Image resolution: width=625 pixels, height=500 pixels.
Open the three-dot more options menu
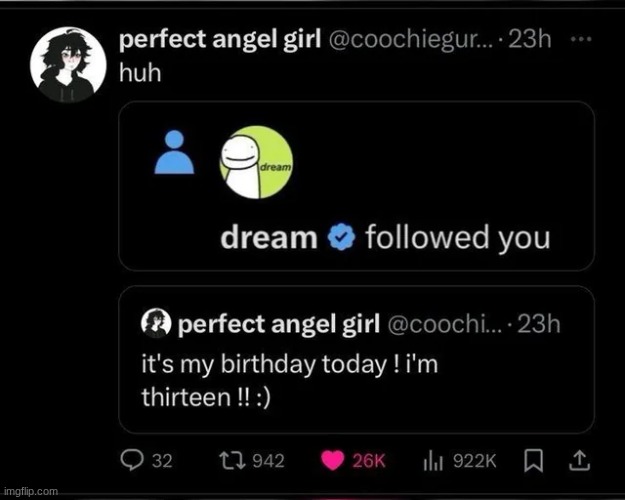(x=579, y=38)
